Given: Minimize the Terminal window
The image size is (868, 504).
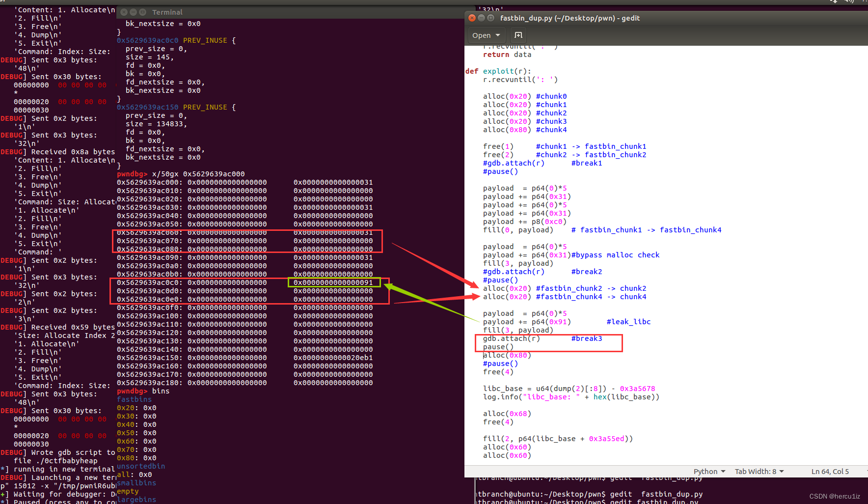Looking at the screenshot, I should click(x=133, y=12).
